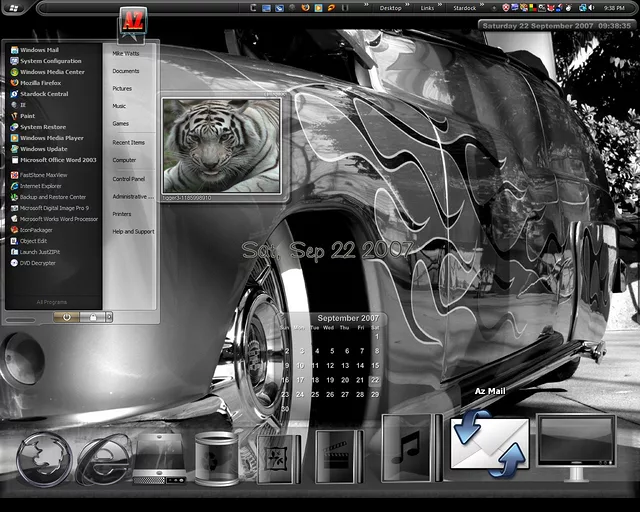Open Az Mail from the dock
The height and width of the screenshot is (512, 640).
pos(488,443)
